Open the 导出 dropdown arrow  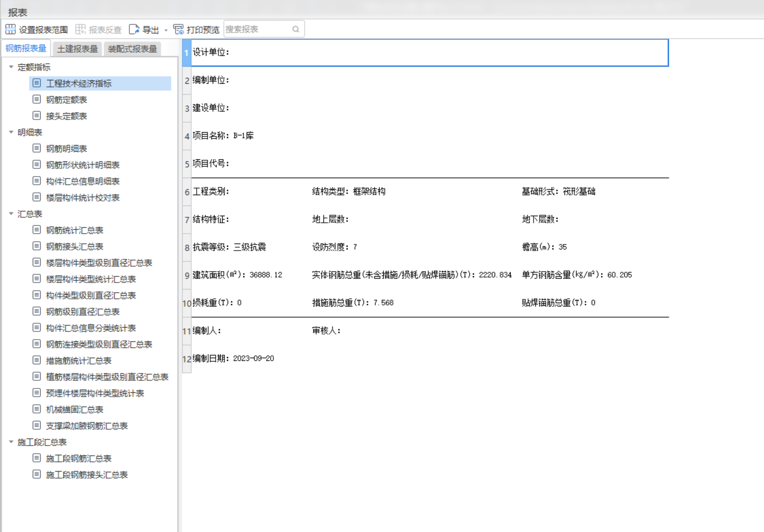point(166,30)
